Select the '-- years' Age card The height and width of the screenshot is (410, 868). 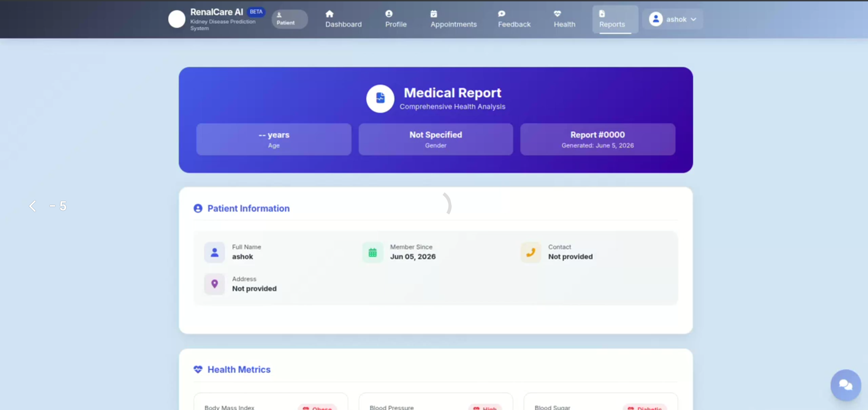[274, 139]
